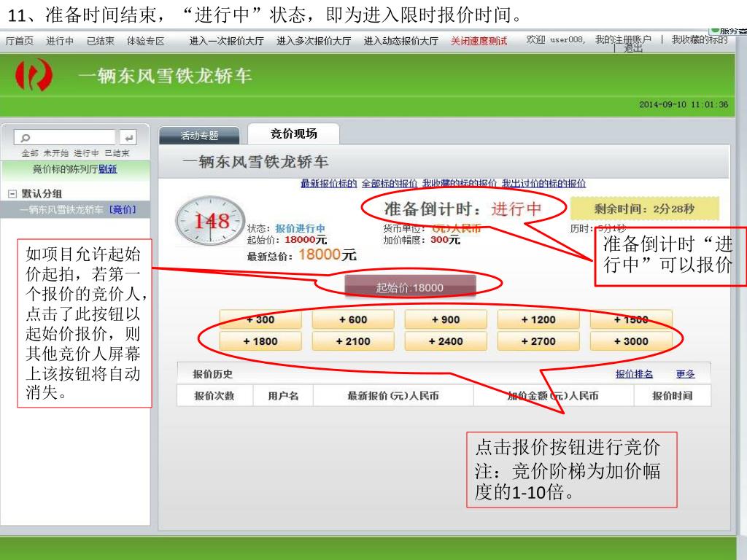Click the 全部标的报价 link
Screen dimensions: 747x560
(390, 183)
